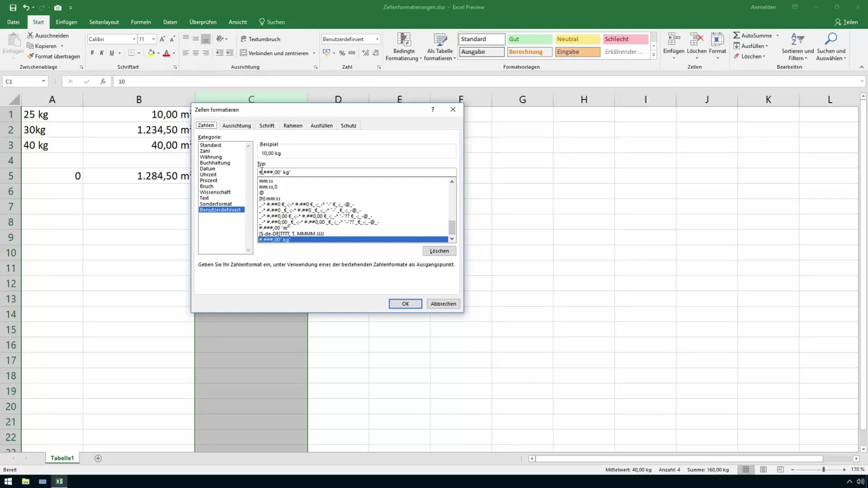Click the camera icon in quick access toolbar
Screen dimensions: 868x488
58,7
